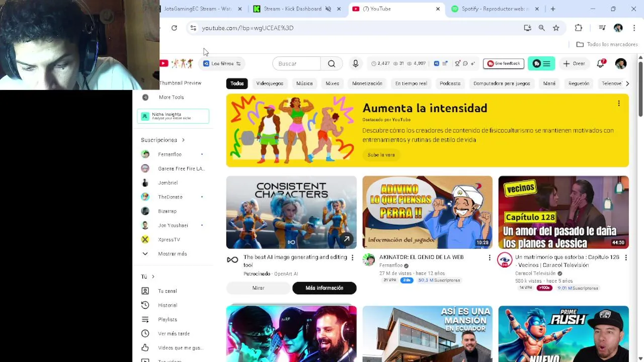Open XpressTV subscription
This screenshot has height=362, width=644.
coord(173,239)
